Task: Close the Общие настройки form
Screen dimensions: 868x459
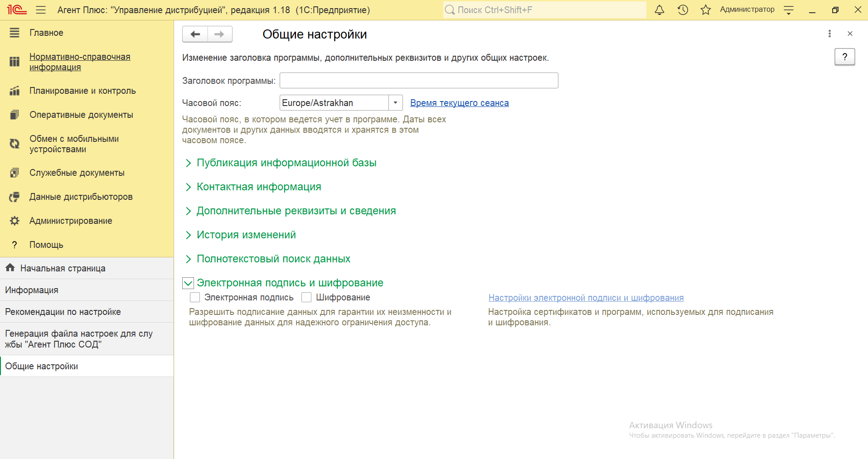Action: [x=850, y=34]
